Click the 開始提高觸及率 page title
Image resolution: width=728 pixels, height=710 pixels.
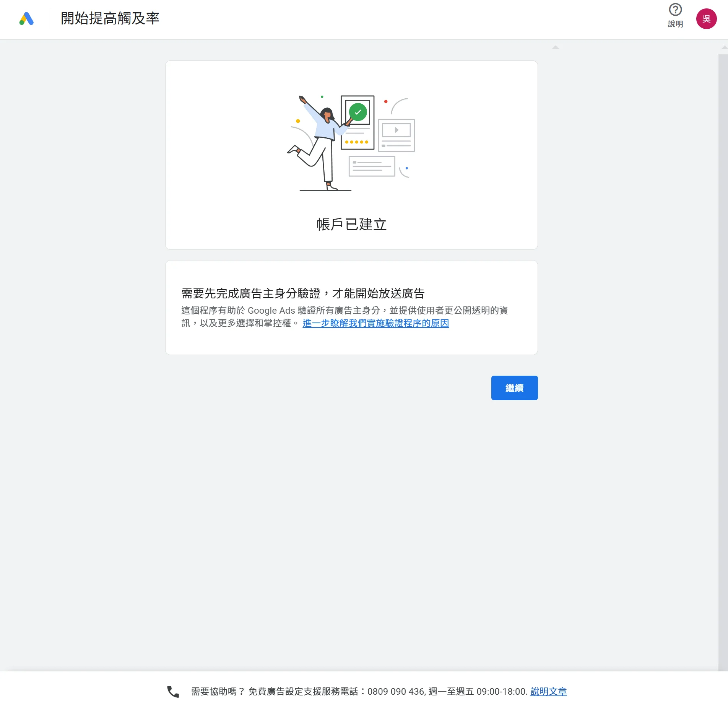click(110, 18)
